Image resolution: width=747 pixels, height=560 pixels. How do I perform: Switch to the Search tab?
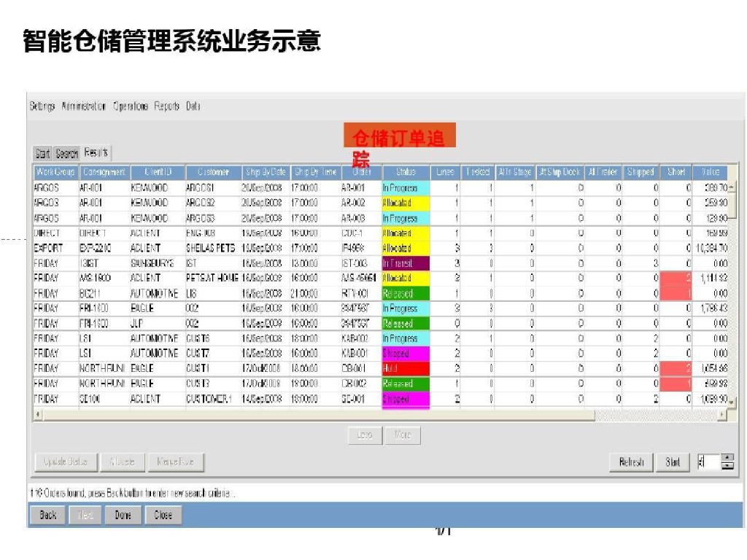[x=66, y=154]
